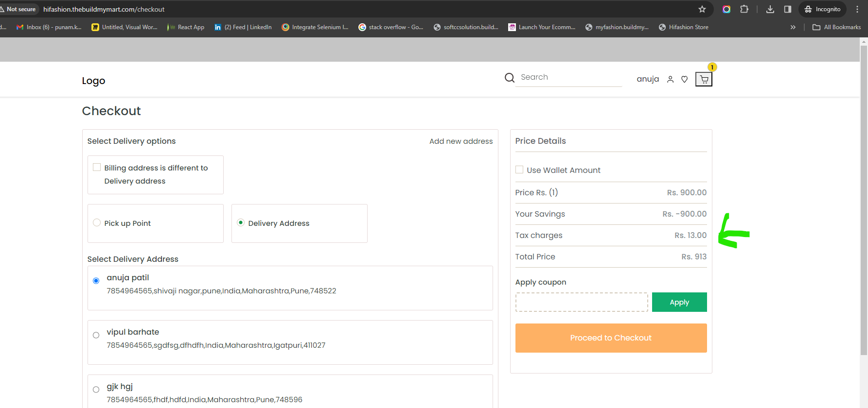The width and height of the screenshot is (868, 408).
Task: Bookmark this page with star icon
Action: 702,9
